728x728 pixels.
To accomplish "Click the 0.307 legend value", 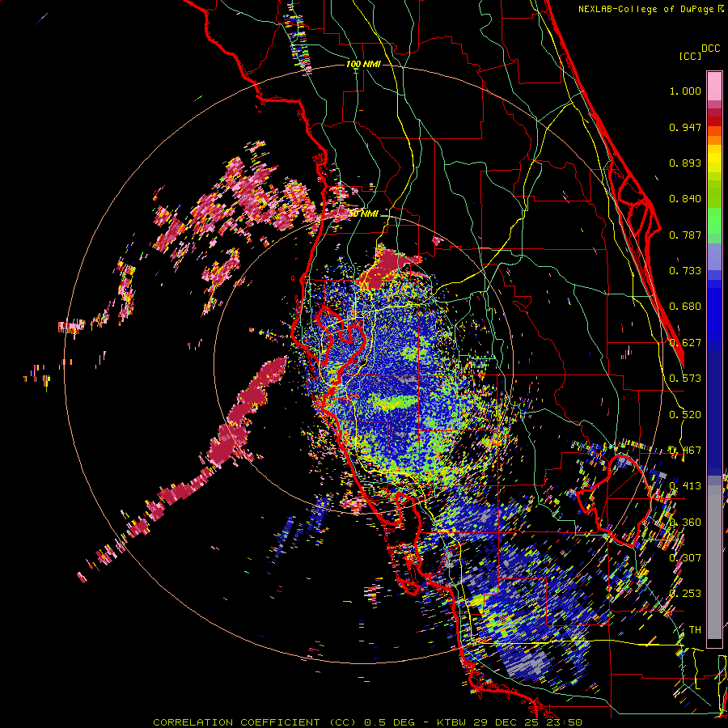I will [685, 558].
